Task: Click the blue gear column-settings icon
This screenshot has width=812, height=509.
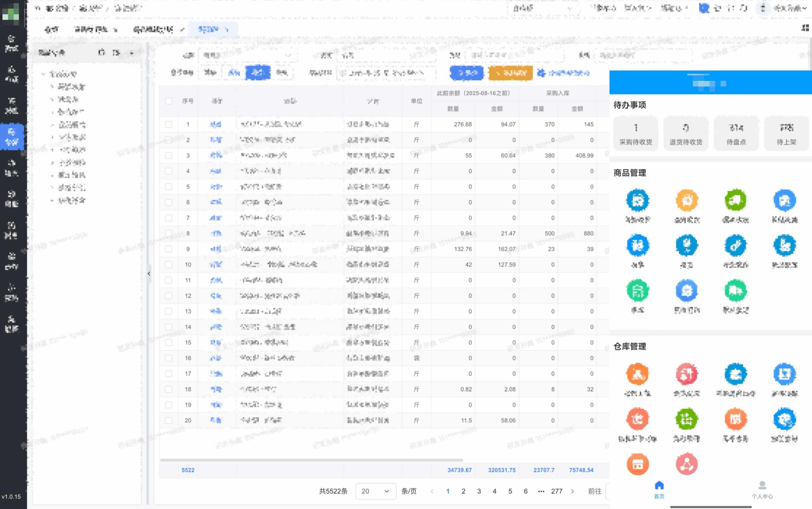Action: point(541,73)
